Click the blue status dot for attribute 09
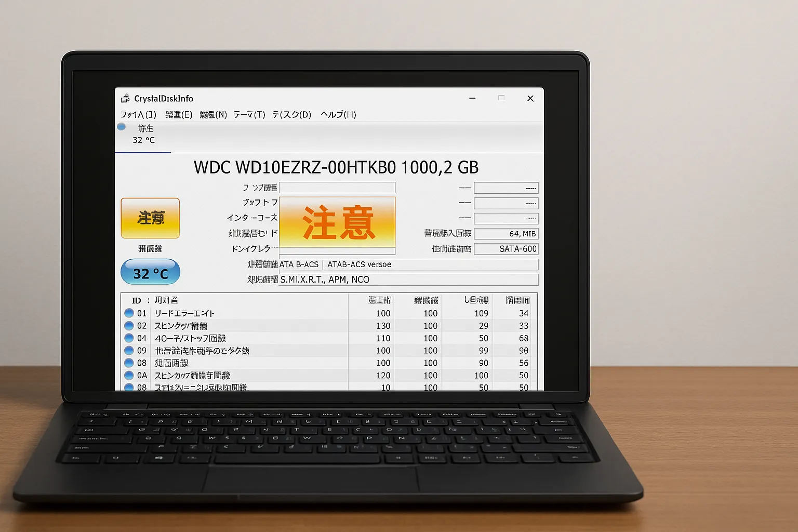This screenshot has width=798, height=532. point(129,351)
